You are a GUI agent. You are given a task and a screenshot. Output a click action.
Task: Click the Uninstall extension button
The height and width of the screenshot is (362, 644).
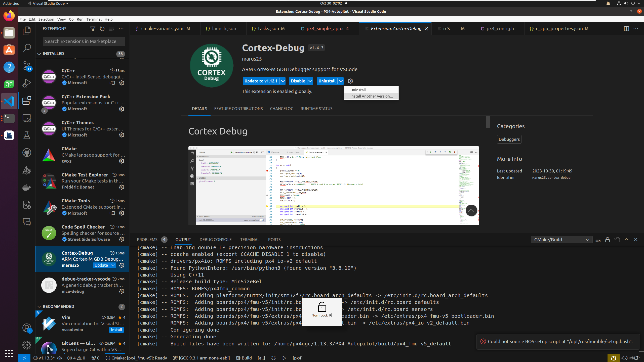[x=327, y=81]
